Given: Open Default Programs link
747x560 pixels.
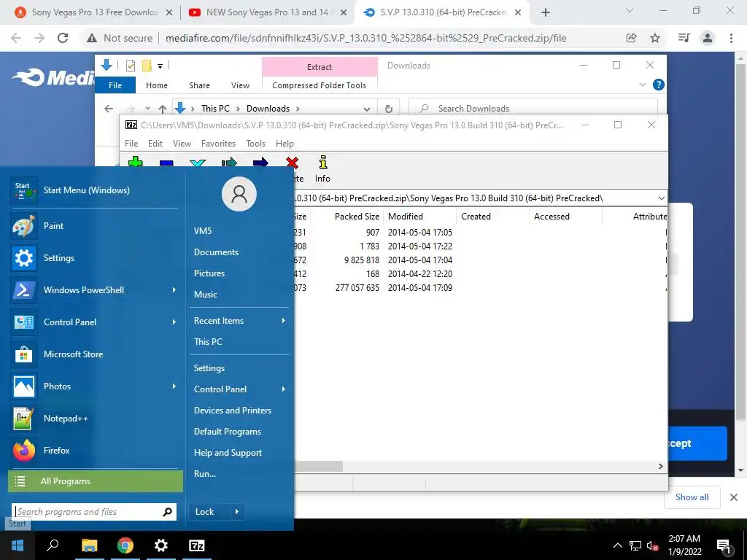Looking at the screenshot, I should (x=228, y=432).
